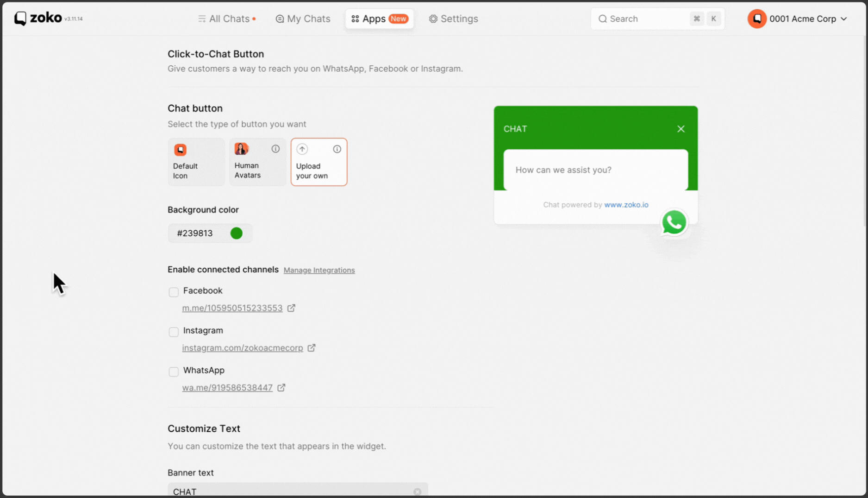Click the search magnifier icon
The image size is (868, 498).
click(x=602, y=19)
